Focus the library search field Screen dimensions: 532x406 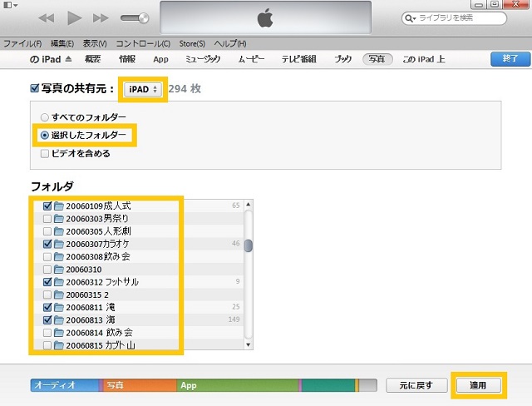[454, 18]
